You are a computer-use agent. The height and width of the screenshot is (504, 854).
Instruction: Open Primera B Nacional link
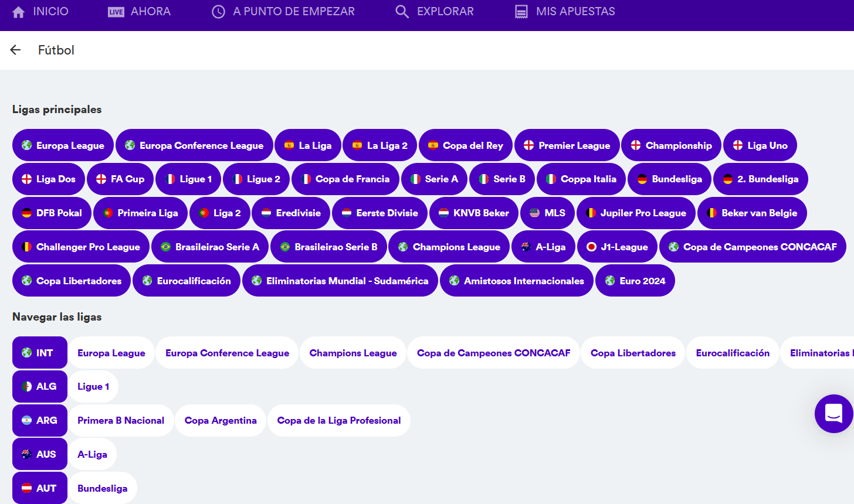121,420
